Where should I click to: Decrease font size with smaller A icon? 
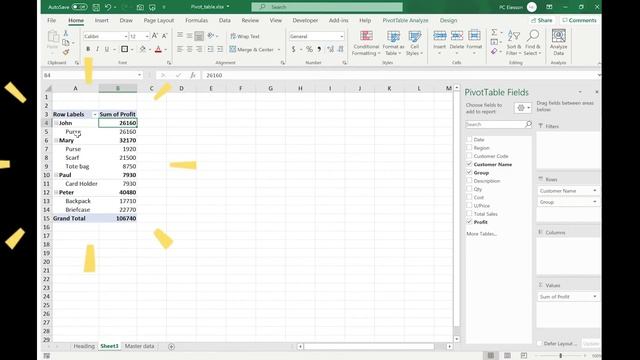pos(164,36)
